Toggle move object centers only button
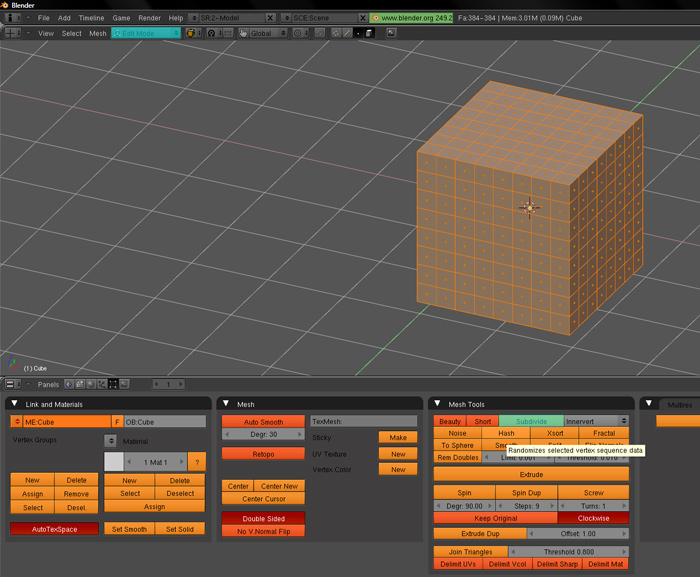The image size is (700, 577). (x=228, y=33)
